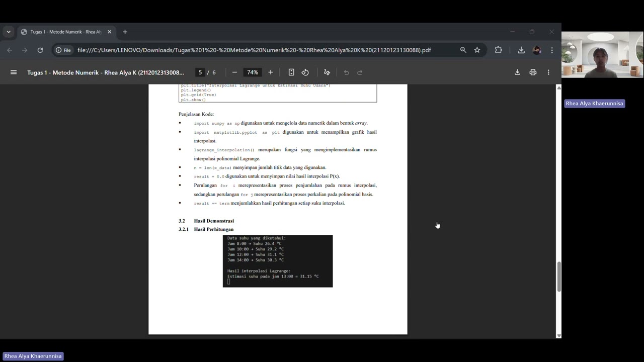Click the presenter name label at bottom-left
Image resolution: width=644 pixels, height=362 pixels.
33,356
